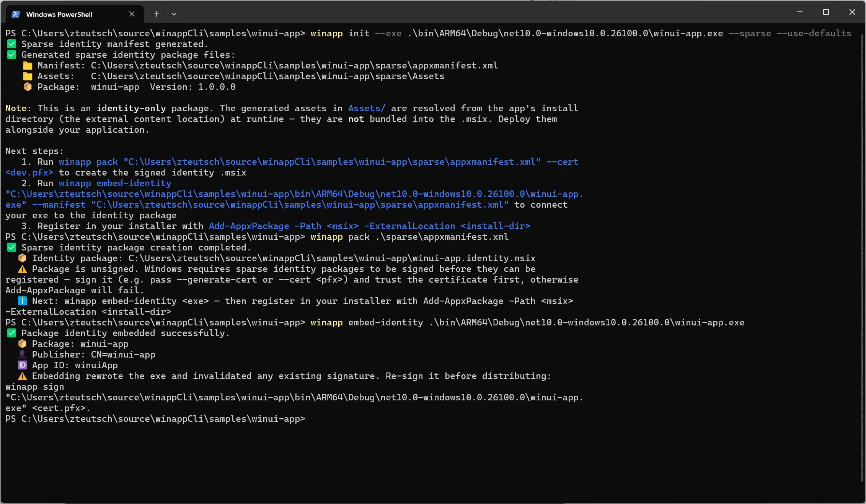The width and height of the screenshot is (866, 504).
Task: Close the terminal window
Action: click(852, 12)
